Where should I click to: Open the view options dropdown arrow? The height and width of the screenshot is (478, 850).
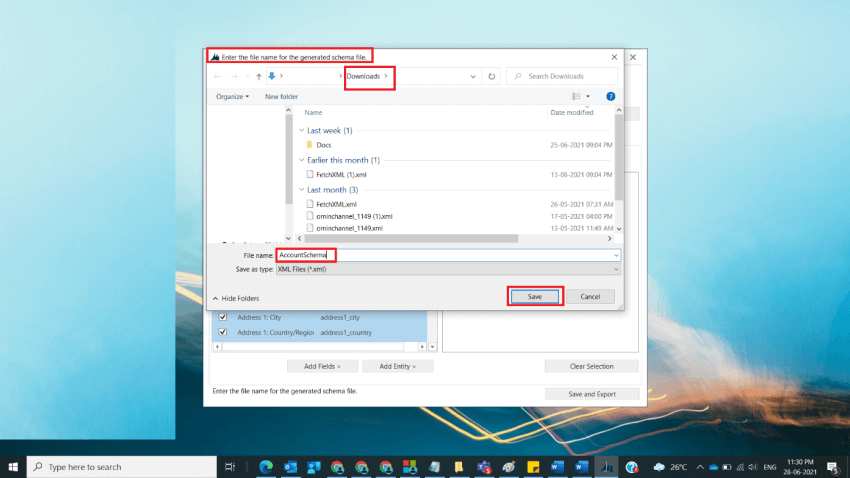pyautogui.click(x=588, y=96)
